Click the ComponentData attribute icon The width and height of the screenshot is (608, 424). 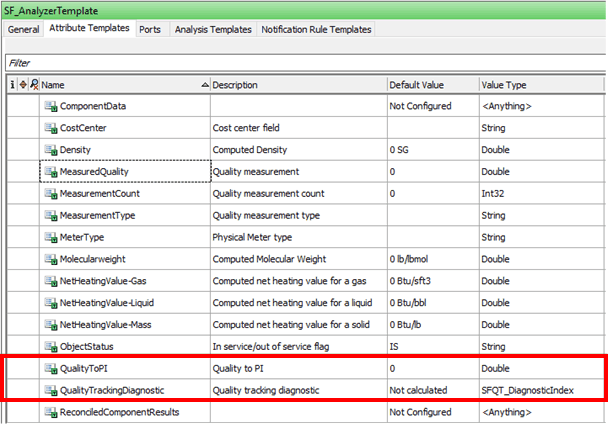coord(51,106)
